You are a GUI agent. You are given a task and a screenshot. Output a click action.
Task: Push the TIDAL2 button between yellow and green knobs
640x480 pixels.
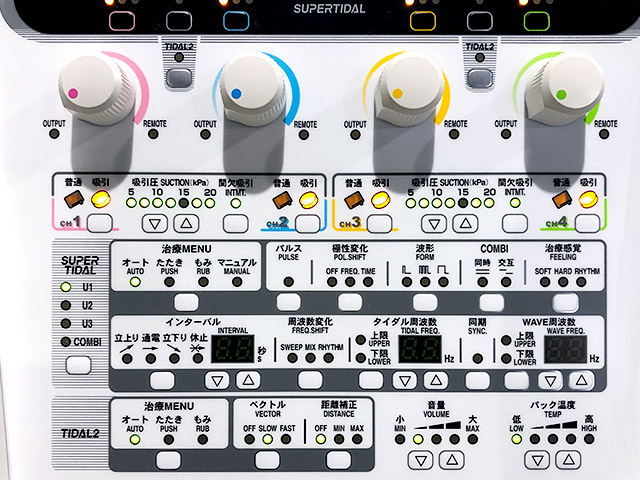[x=480, y=78]
